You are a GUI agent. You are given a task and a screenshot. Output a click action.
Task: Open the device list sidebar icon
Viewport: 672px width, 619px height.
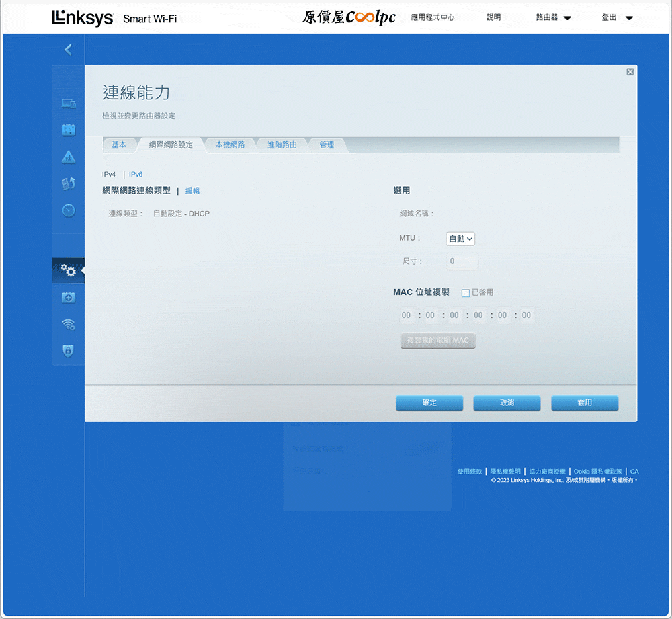click(69, 103)
